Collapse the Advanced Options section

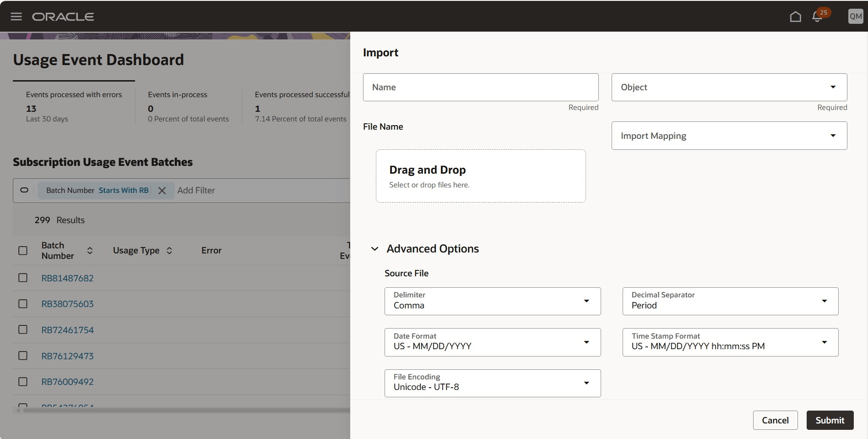[x=375, y=248]
